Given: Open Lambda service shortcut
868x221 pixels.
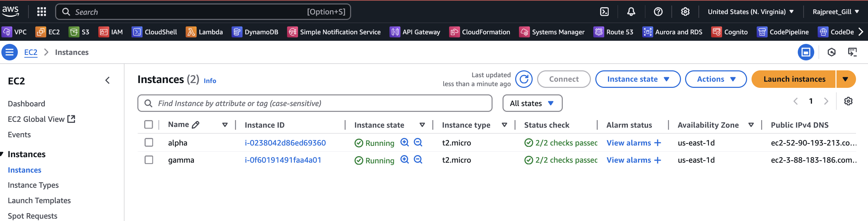Looking at the screenshot, I should (204, 32).
